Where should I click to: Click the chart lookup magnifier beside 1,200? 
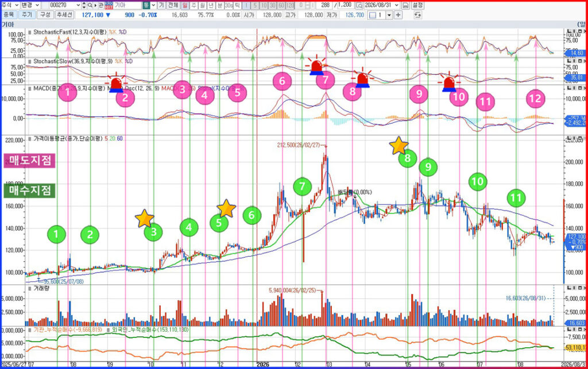pyautogui.click(x=359, y=5)
